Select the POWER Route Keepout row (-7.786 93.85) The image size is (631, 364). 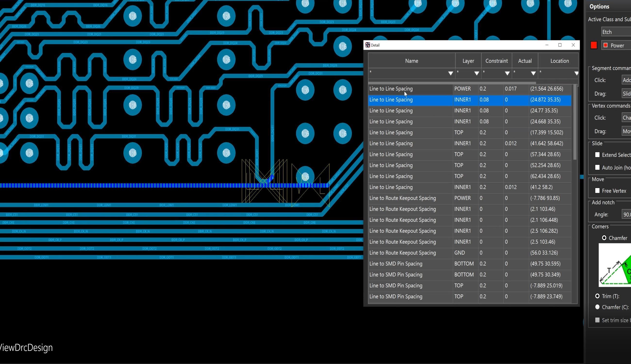470,198
